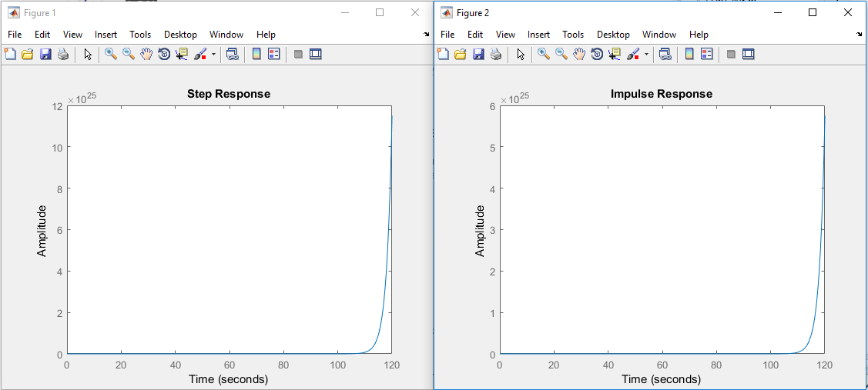Open Desktop menu in Figure 2

[x=613, y=35]
